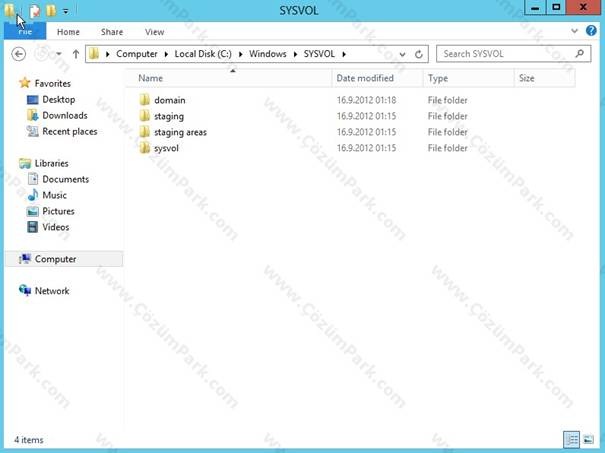Sort by the Name column header
605x453 pixels.
click(229, 78)
